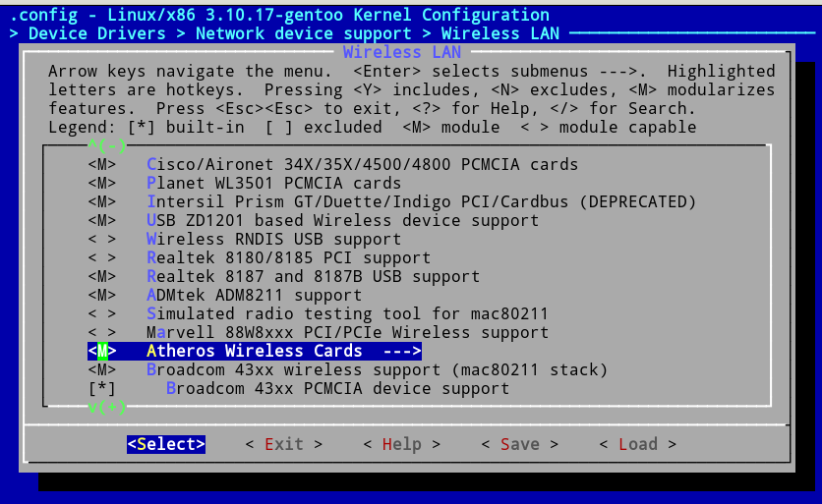822x504 pixels.
Task: Toggle highlighted <M> of Atheros Wireless Cards
Action: click(101, 351)
